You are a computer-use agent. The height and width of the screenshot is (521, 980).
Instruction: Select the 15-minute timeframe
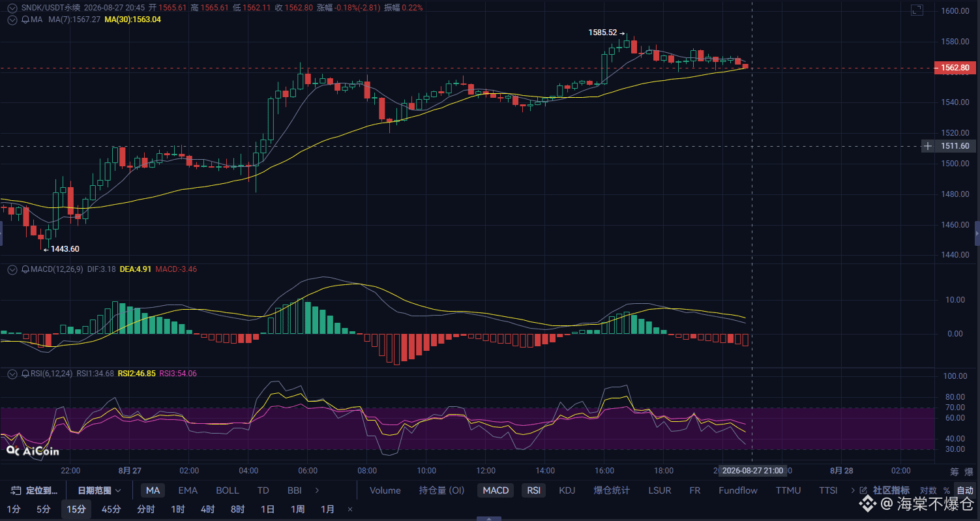tap(76, 509)
